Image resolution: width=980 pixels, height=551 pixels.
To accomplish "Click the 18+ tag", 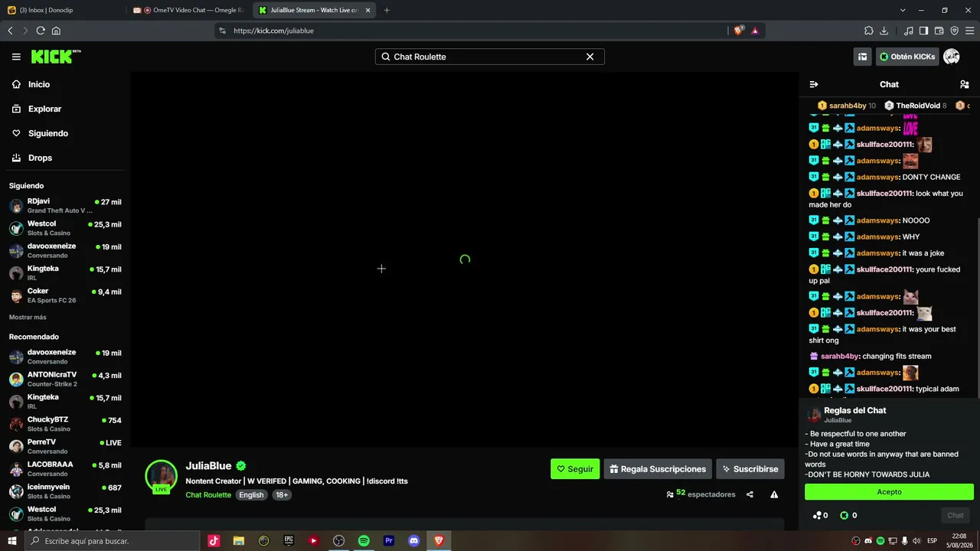I will point(282,495).
